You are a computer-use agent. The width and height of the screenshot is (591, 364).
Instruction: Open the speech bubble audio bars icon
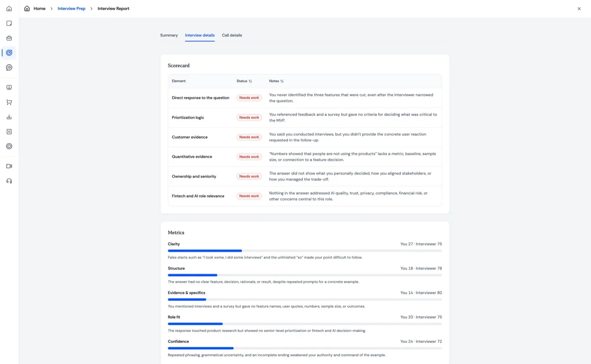[x=9, y=68]
